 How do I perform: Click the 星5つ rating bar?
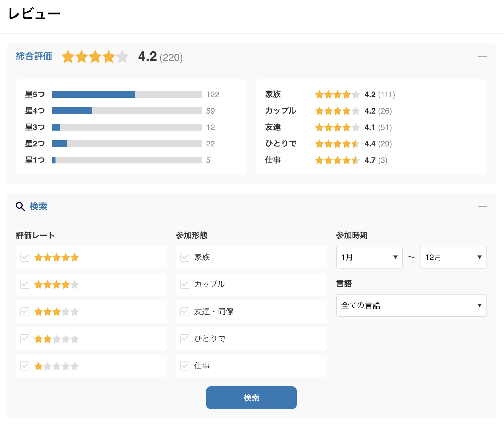pos(127,94)
